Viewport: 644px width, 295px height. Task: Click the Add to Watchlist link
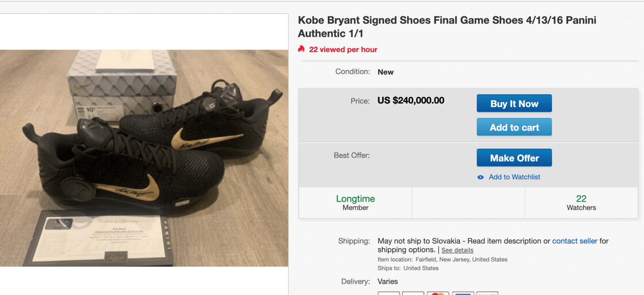[x=514, y=177]
